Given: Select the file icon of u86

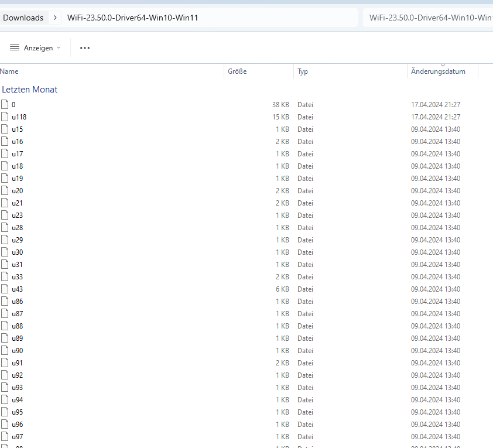Looking at the screenshot, I should (x=5, y=301).
